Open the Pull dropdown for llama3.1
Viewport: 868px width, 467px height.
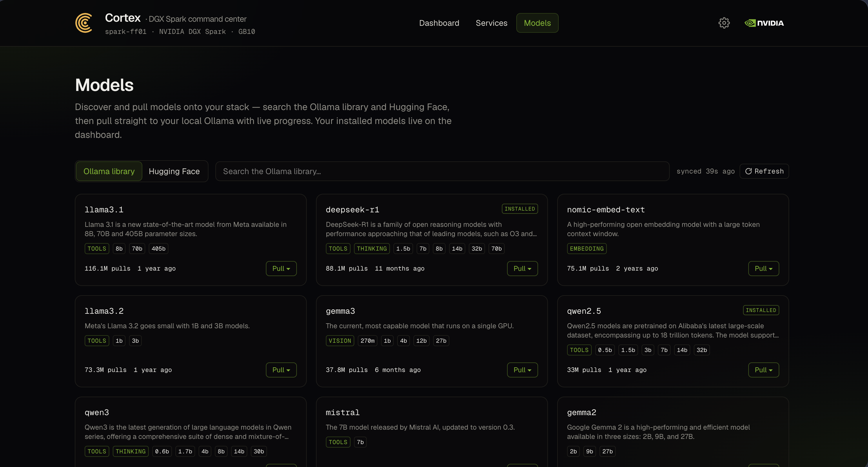[x=281, y=268]
